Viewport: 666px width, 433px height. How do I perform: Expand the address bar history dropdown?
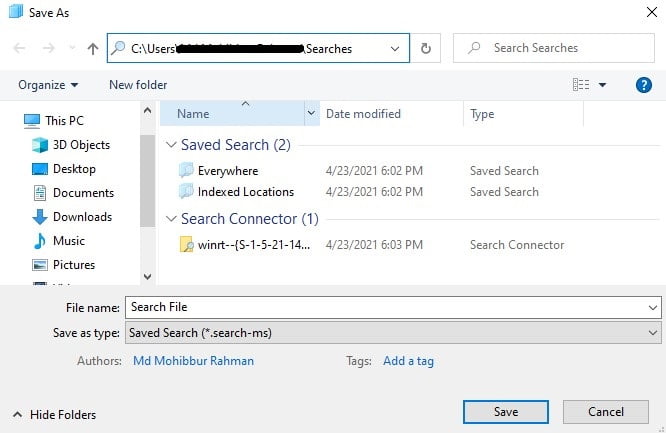(395, 48)
